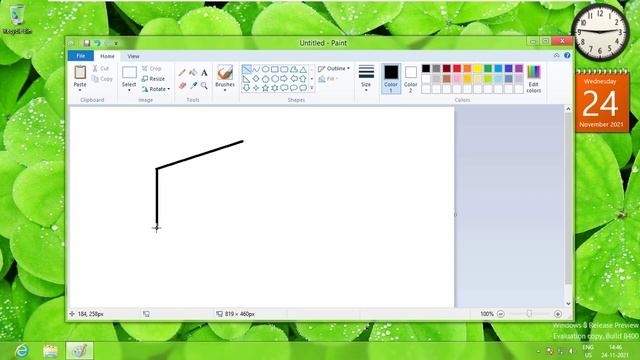Open the File menu

pyautogui.click(x=81, y=56)
